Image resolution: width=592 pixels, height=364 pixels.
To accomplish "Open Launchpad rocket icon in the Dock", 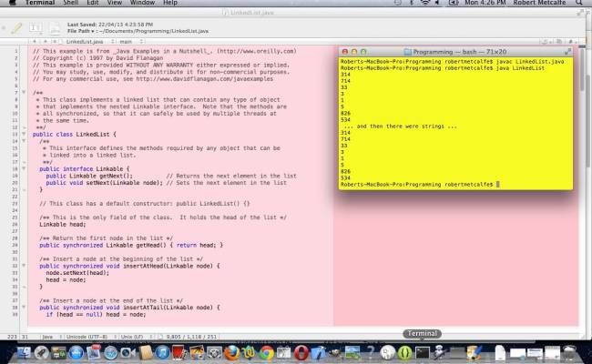I will 41,353.
